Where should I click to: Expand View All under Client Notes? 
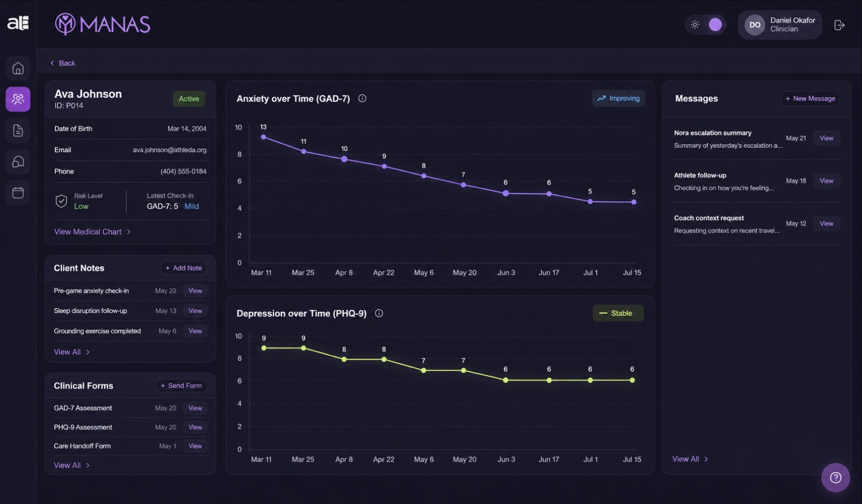(72, 352)
